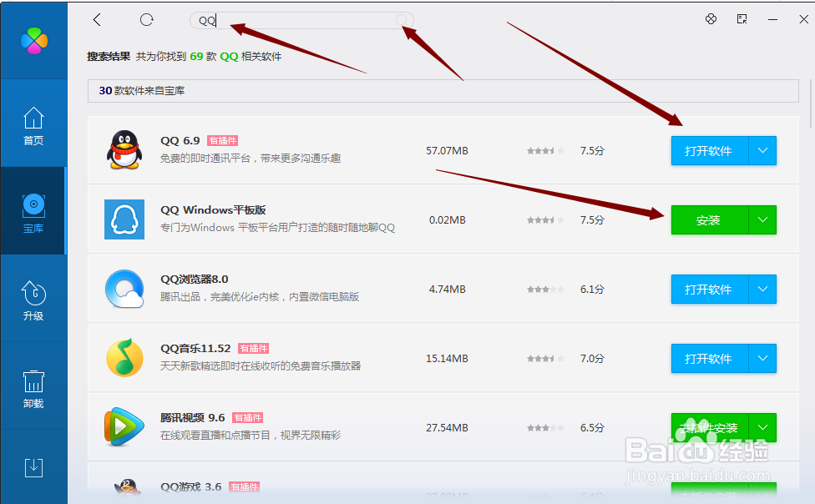Switch to the 首页 home section
The image size is (815, 504).
point(33,125)
